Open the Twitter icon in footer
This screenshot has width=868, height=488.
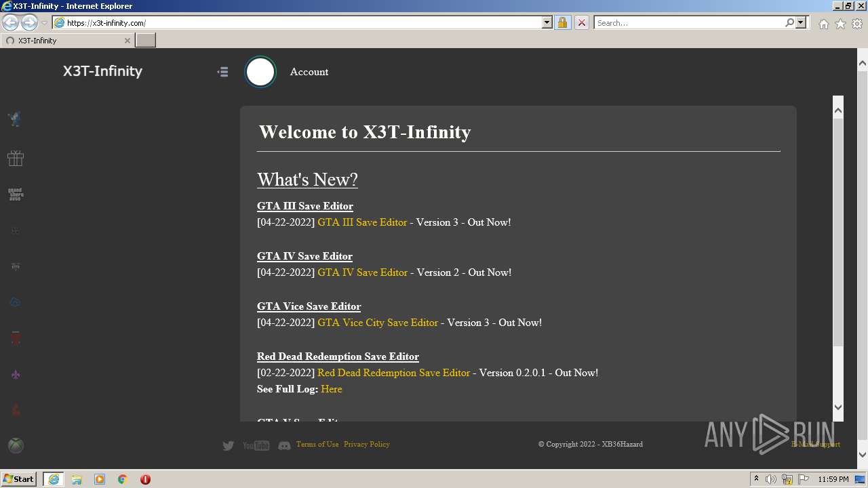click(x=229, y=445)
